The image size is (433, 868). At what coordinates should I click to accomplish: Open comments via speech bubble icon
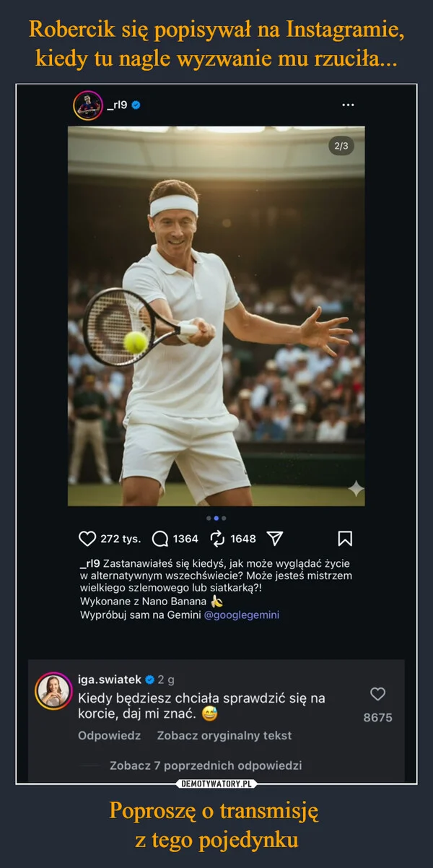coord(160,539)
